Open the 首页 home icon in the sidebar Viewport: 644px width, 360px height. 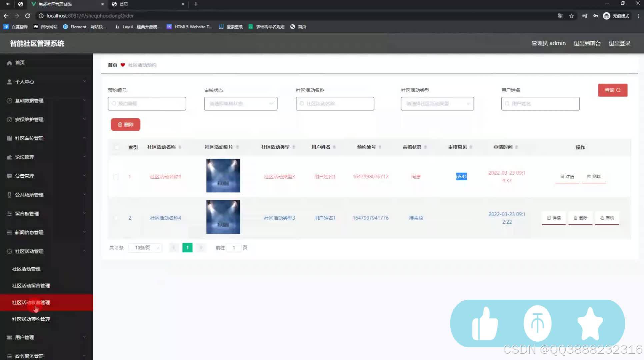click(x=9, y=62)
